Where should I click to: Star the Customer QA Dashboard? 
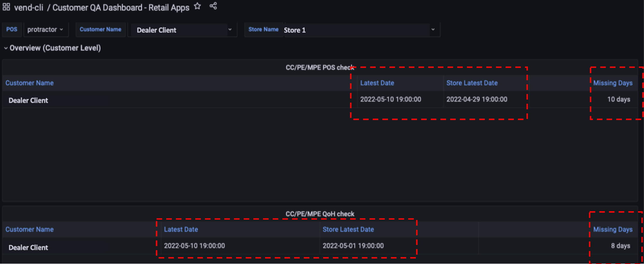[x=198, y=6]
